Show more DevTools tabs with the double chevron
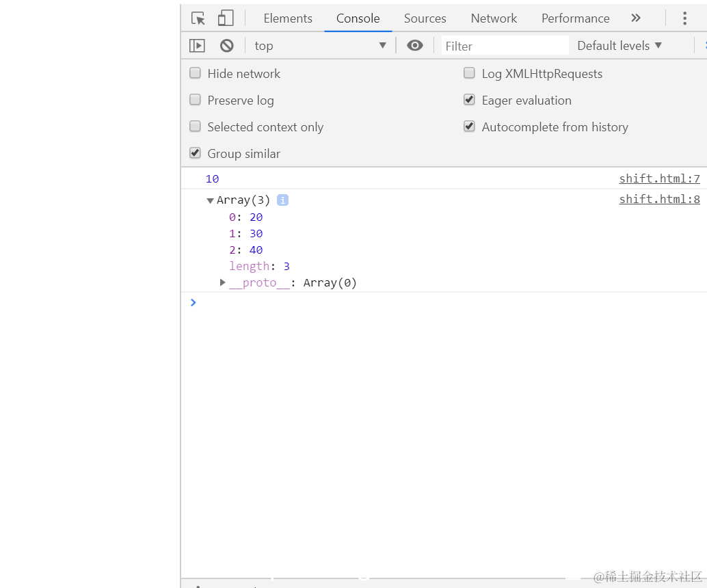707x588 pixels. [636, 18]
